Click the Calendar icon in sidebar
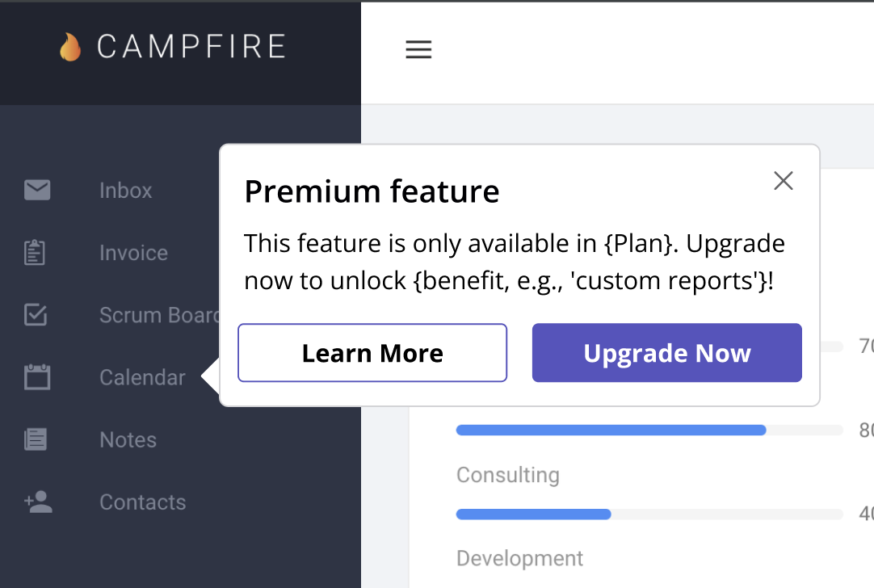 pos(37,376)
